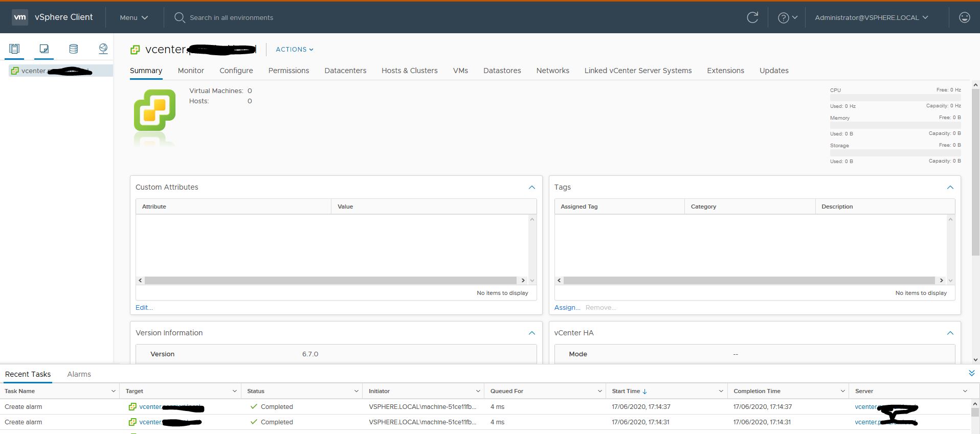
Task: Open the Completion Time column filter dropdown
Action: [843, 391]
